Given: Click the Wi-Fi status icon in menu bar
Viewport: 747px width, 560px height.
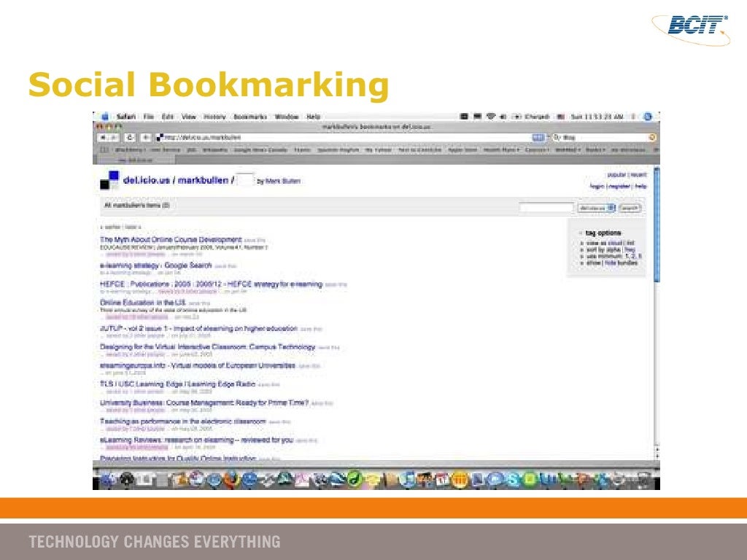Looking at the screenshot, I should click(x=491, y=117).
